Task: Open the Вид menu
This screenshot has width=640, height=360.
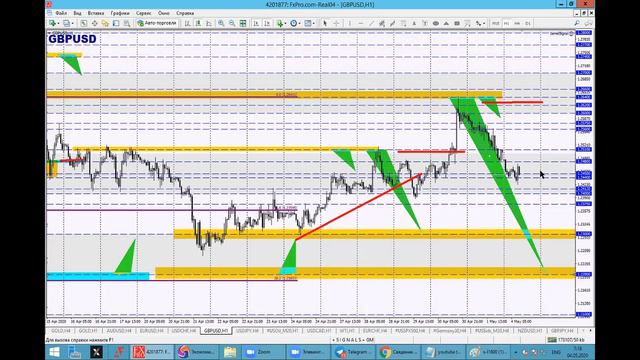Action: click(x=77, y=13)
